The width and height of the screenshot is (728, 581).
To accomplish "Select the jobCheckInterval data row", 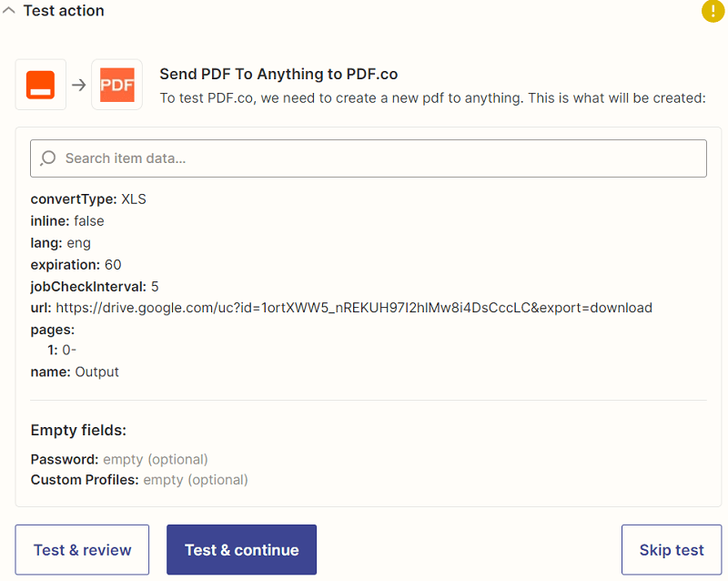I will coord(95,286).
